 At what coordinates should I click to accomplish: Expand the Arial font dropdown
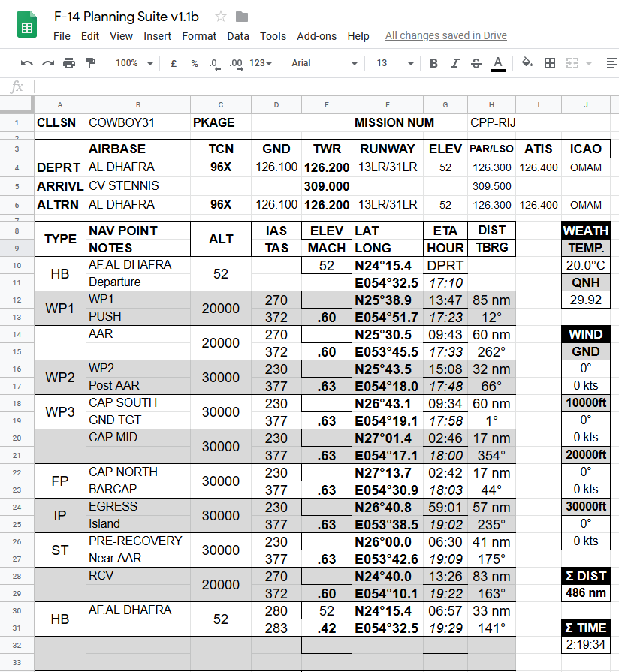coord(325,63)
